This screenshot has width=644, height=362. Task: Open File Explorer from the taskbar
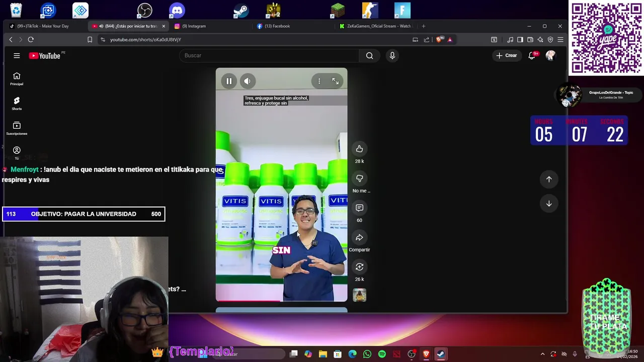point(323,354)
